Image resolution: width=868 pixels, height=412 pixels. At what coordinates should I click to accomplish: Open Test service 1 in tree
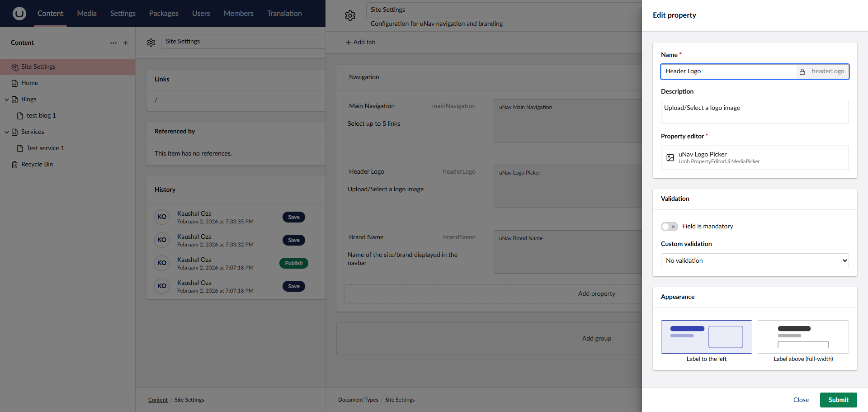click(45, 148)
